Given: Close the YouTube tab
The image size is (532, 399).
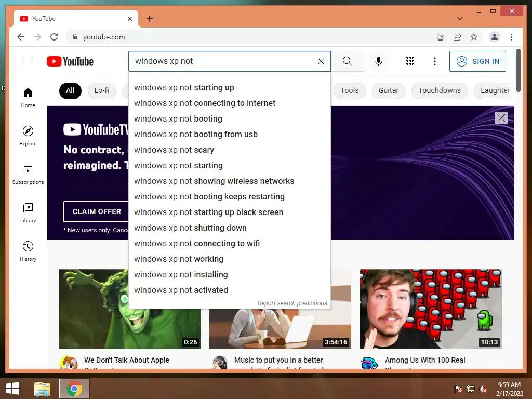Looking at the screenshot, I should click(x=129, y=19).
